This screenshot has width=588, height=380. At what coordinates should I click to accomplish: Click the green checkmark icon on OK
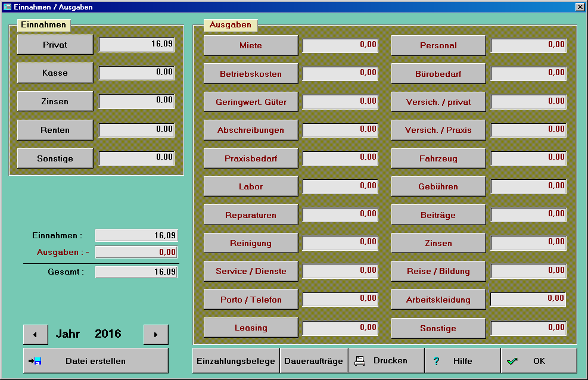click(513, 360)
